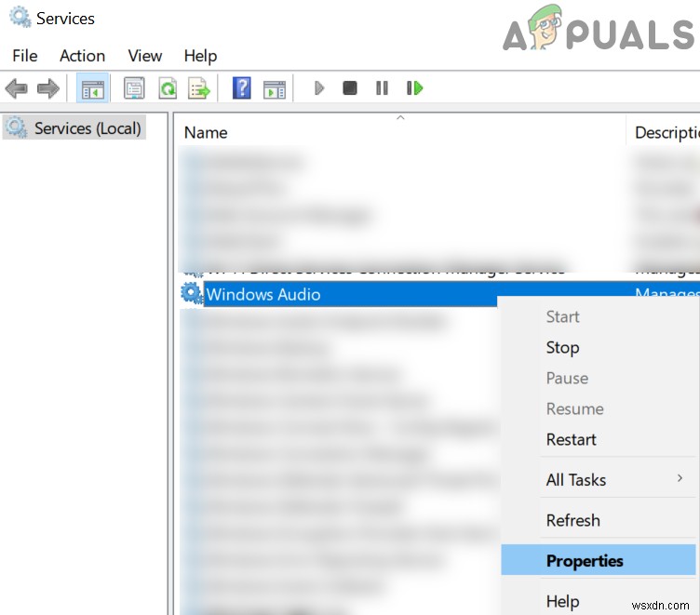Click the Stop Service square icon
This screenshot has height=615, width=700.
click(x=350, y=87)
